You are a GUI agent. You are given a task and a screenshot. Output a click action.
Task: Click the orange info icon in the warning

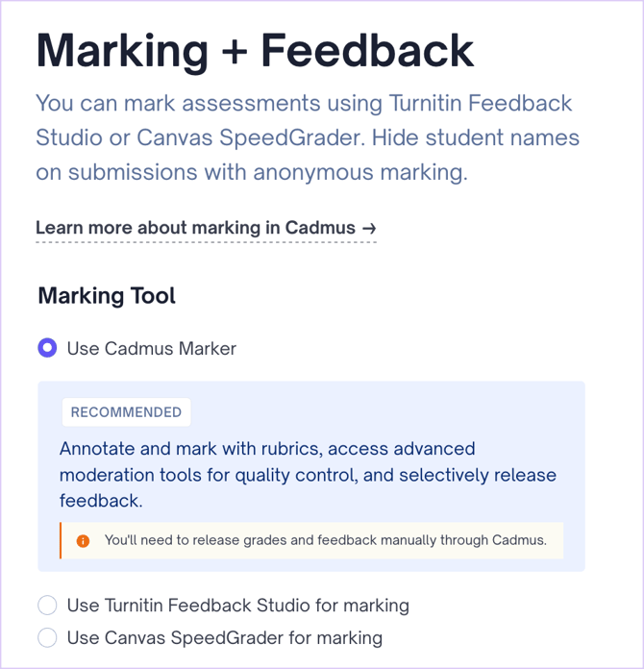pyautogui.click(x=83, y=541)
